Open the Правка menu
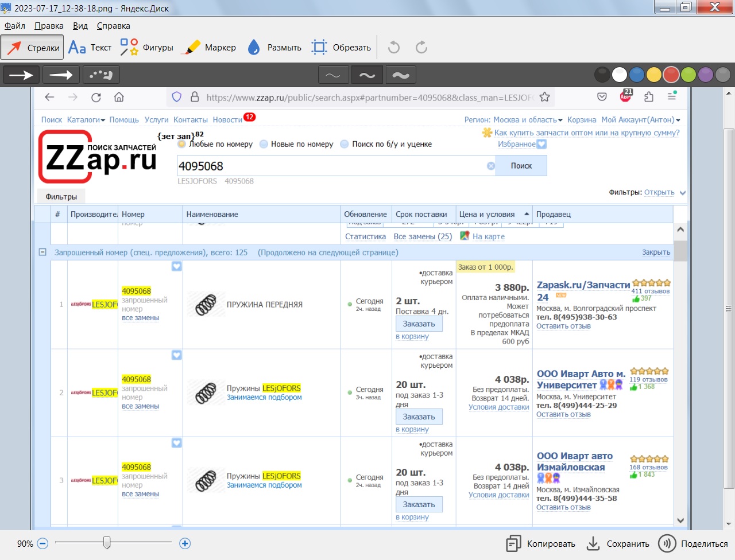Viewport: 735px width, 560px height. (49, 26)
